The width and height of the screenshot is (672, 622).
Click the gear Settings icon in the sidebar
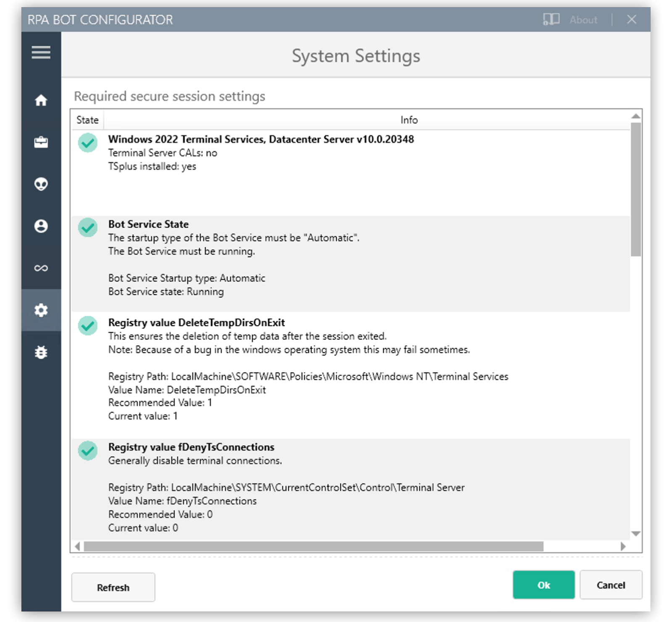pyautogui.click(x=41, y=311)
